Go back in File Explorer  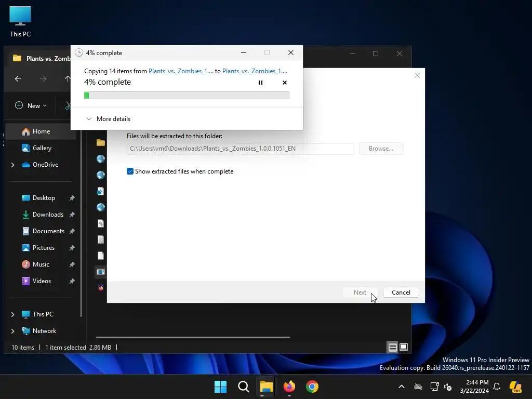coord(18,79)
